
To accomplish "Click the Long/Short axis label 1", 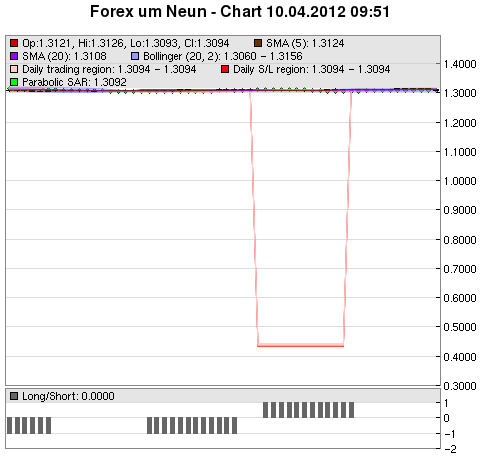I will point(447,403).
